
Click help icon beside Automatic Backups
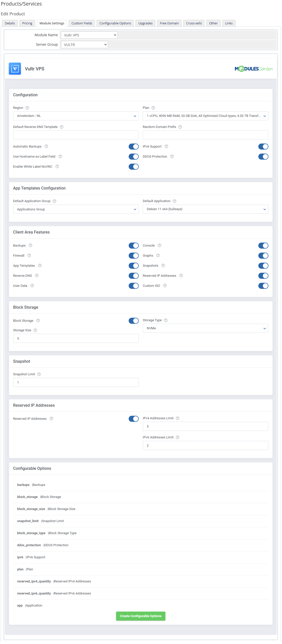(x=46, y=147)
